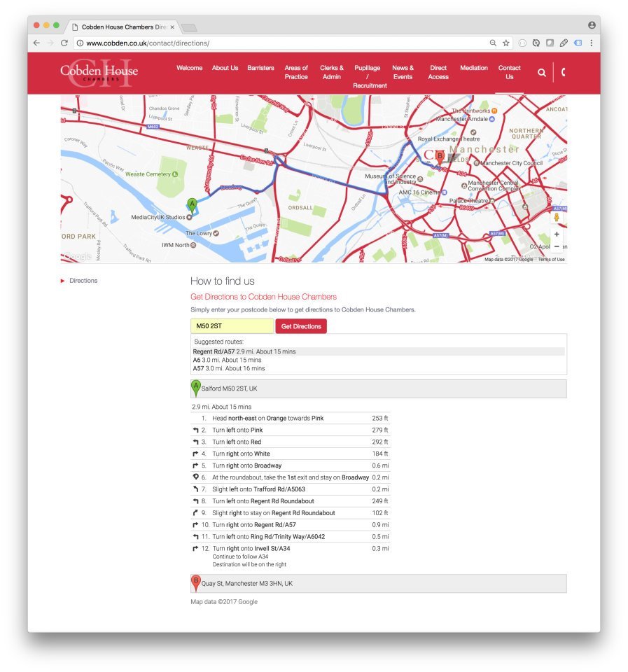
Task: Click the postcode input field
Action: (x=232, y=326)
